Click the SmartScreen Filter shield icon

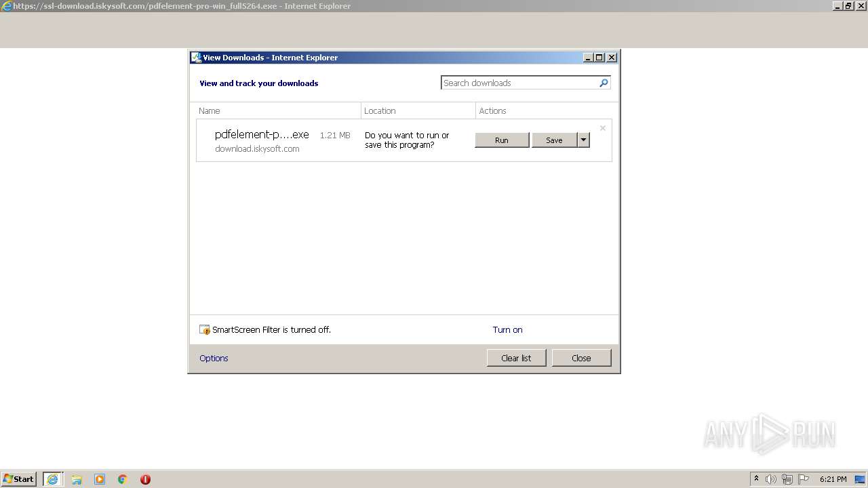pyautogui.click(x=205, y=330)
